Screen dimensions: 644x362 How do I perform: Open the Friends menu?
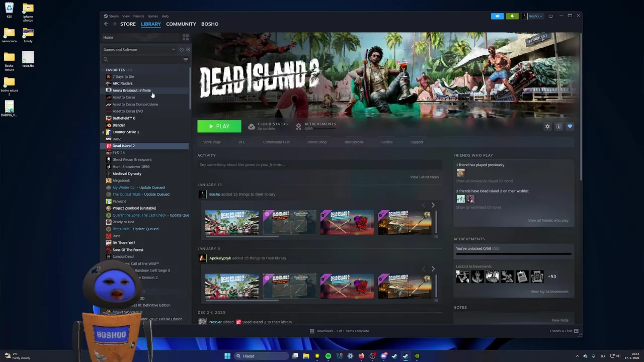(x=138, y=16)
